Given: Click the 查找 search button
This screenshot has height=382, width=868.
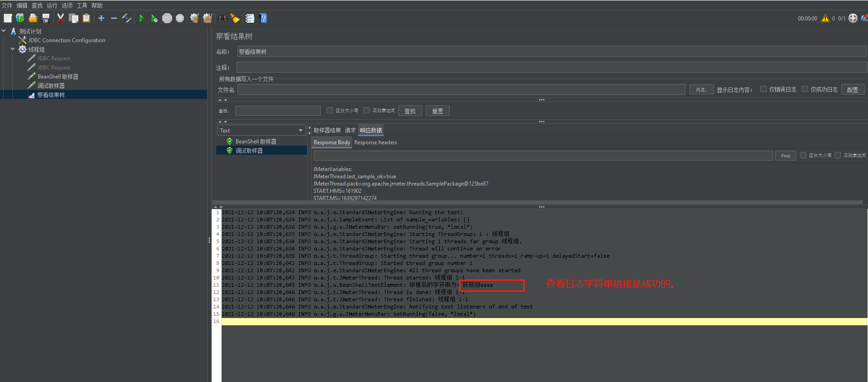Looking at the screenshot, I should tap(410, 111).
